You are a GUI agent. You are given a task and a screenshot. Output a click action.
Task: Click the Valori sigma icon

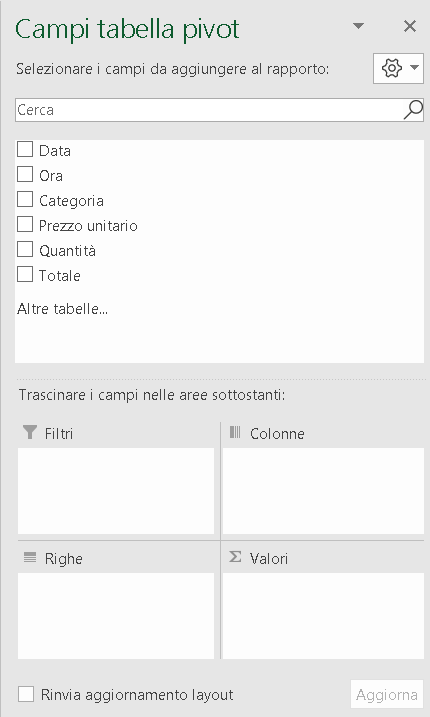(235, 557)
